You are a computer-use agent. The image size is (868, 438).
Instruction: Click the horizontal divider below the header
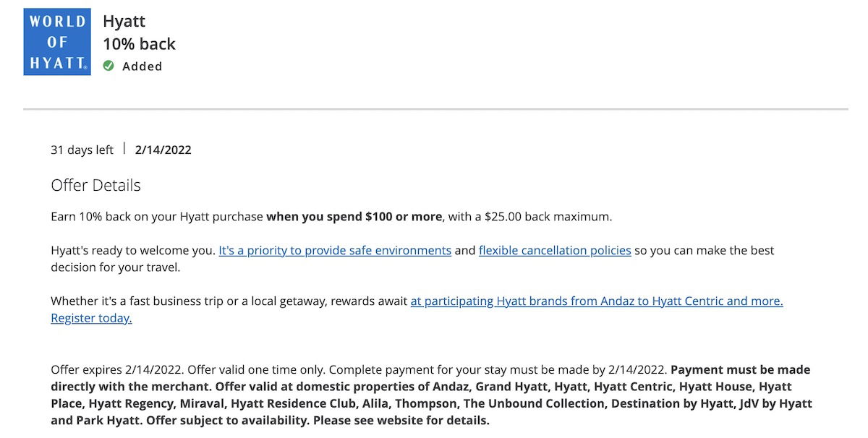435,109
